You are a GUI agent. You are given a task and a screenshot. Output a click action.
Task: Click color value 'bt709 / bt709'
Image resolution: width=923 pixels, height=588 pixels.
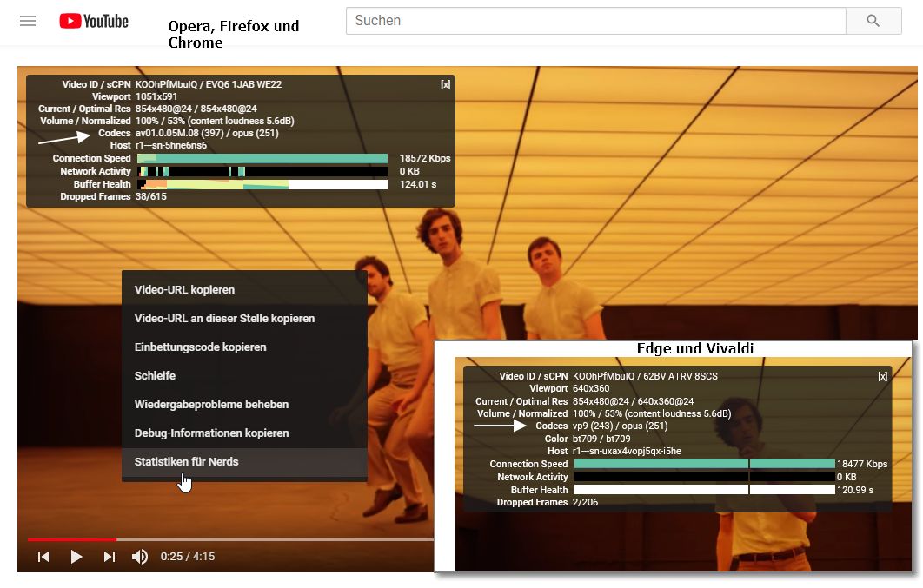tap(601, 439)
